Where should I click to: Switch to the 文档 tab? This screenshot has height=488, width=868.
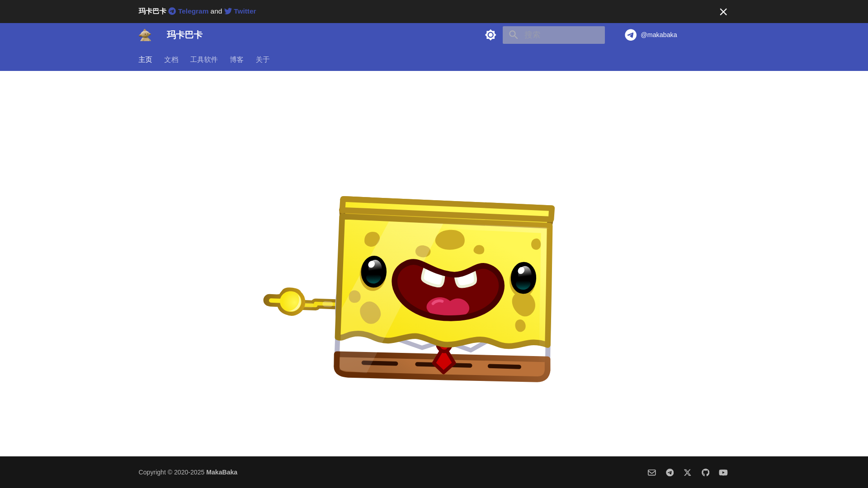(171, 60)
